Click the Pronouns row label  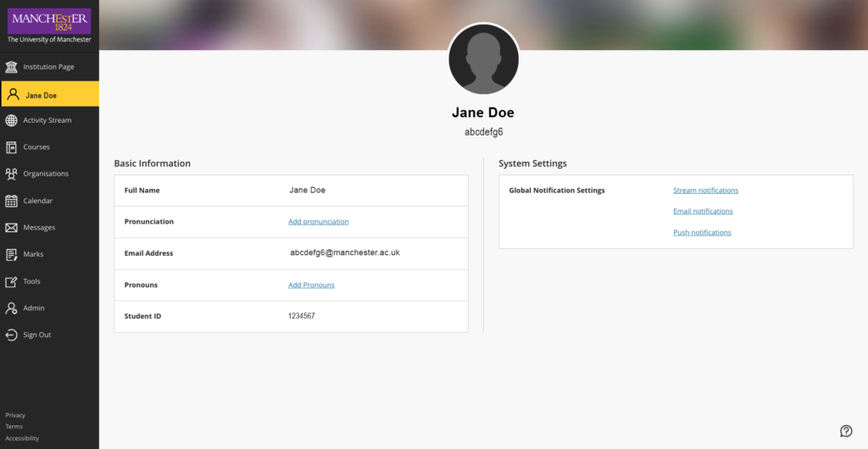pos(142,285)
